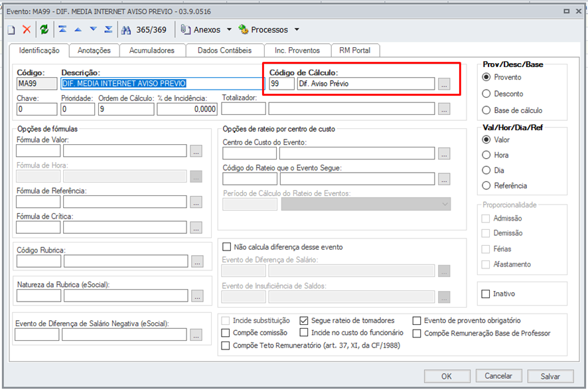588x390 pixels.
Task: Click the % de Incidência field
Action: [x=187, y=109]
